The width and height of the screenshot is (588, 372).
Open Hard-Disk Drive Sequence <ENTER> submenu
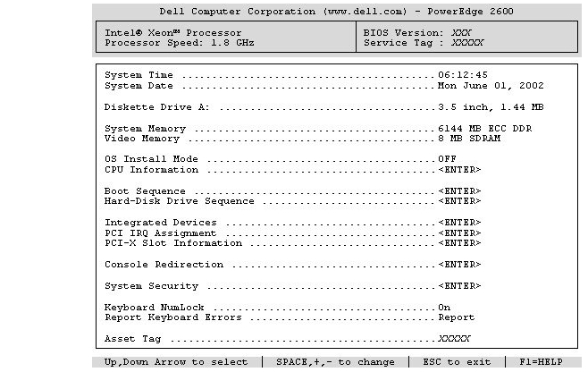(459, 201)
